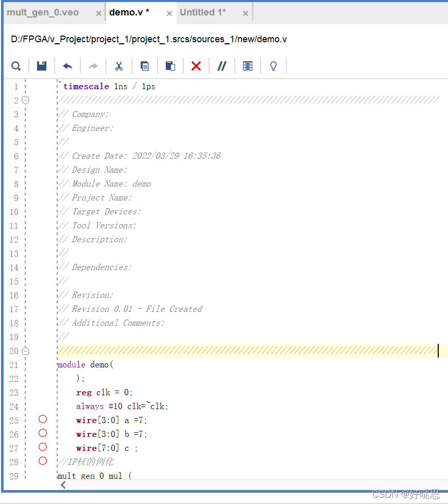Toggle the breakpoint circle on line 27
Image resolution: width=448 pixels, height=504 pixels.
[x=43, y=447]
